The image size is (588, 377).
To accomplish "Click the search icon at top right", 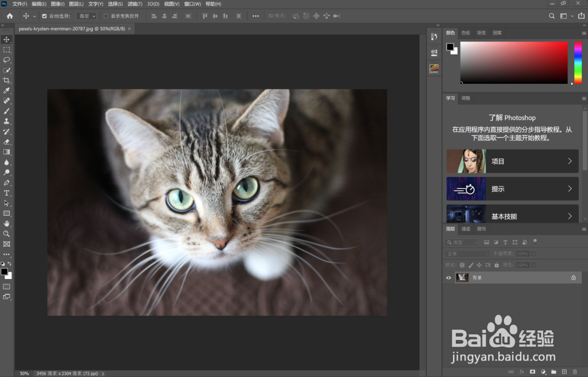I will point(552,16).
